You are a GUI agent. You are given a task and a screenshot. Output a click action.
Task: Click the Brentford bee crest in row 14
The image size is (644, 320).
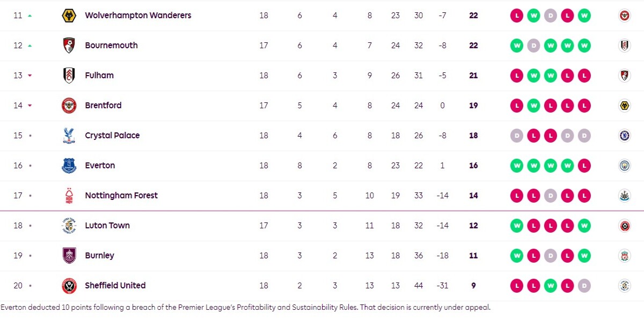[69, 106]
